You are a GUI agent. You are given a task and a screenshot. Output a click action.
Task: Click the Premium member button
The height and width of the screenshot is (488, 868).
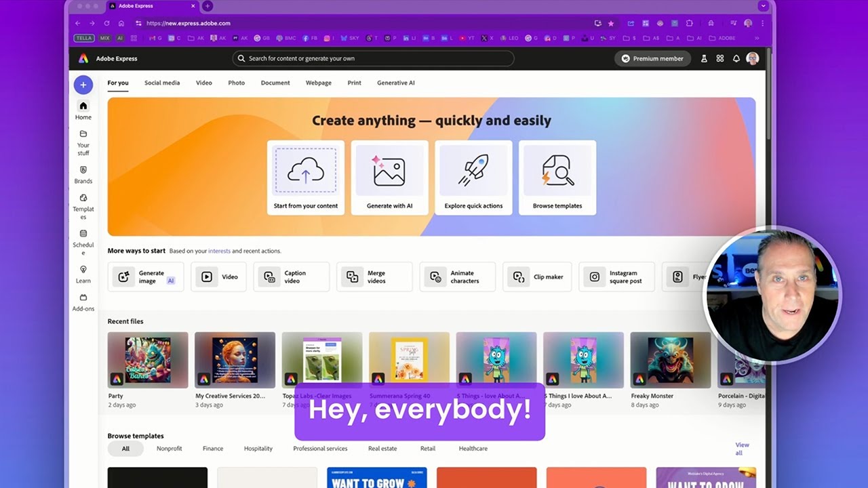coord(652,59)
